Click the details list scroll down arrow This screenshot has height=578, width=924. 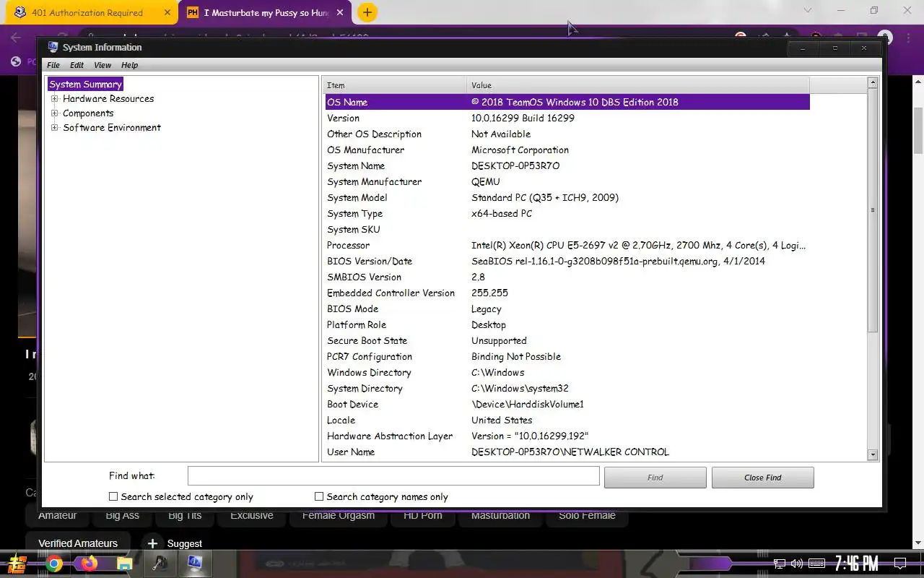(872, 455)
